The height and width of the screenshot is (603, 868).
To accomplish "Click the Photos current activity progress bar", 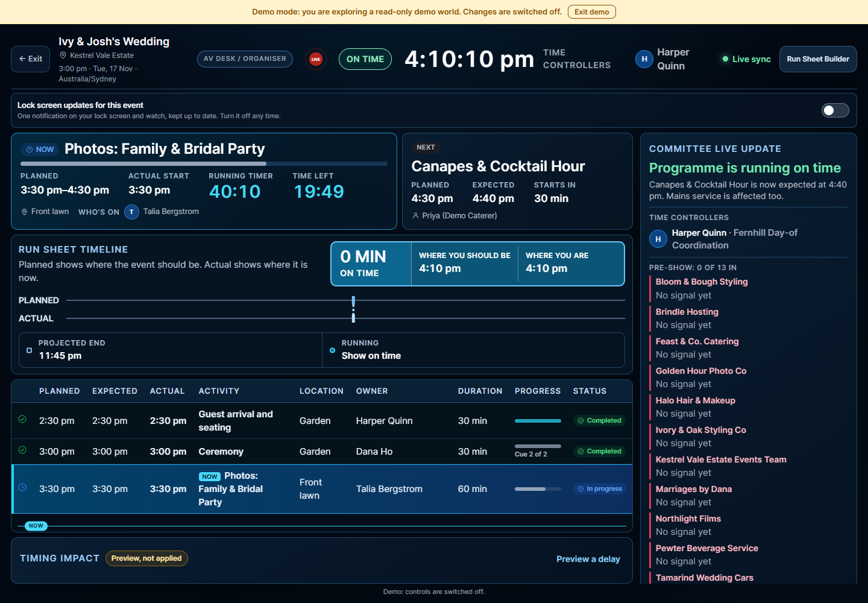I will pyautogui.click(x=204, y=163).
